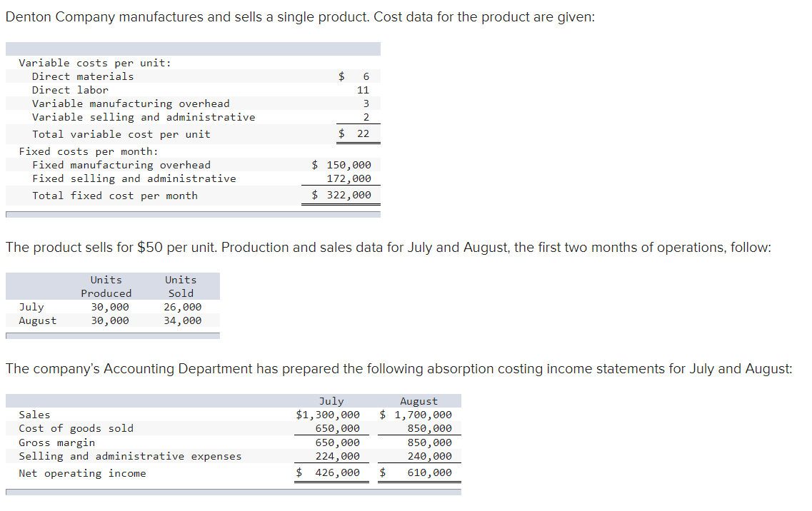
Task: Select August units produced value 30,000
Action: (110, 320)
